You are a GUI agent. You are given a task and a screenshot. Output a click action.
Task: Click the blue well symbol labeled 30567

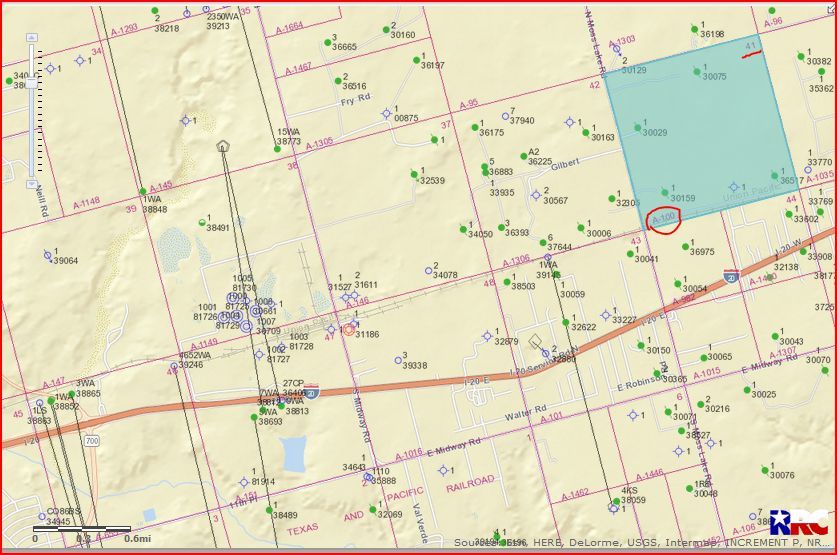[x=536, y=195]
